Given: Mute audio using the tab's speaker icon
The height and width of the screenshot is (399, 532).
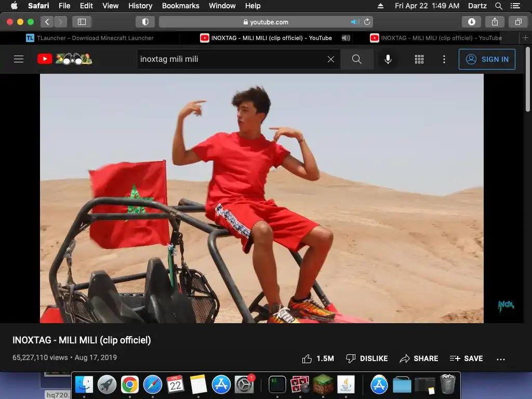Looking at the screenshot, I should click(x=345, y=38).
